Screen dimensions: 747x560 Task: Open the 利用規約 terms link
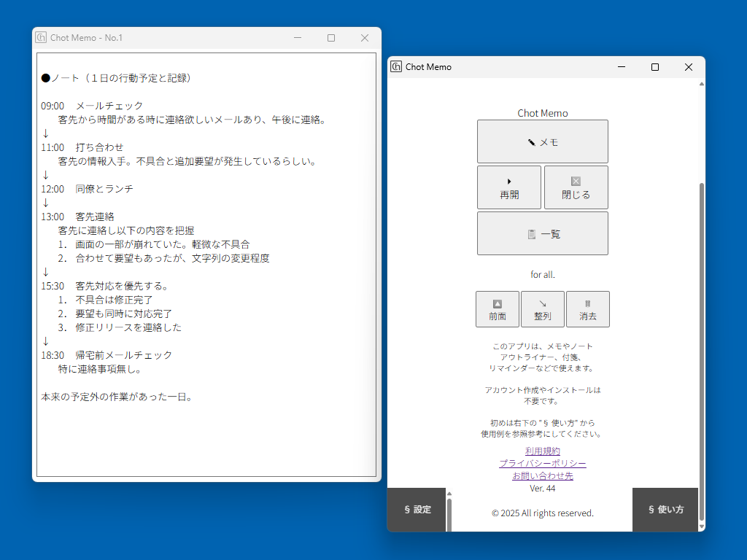tap(542, 451)
